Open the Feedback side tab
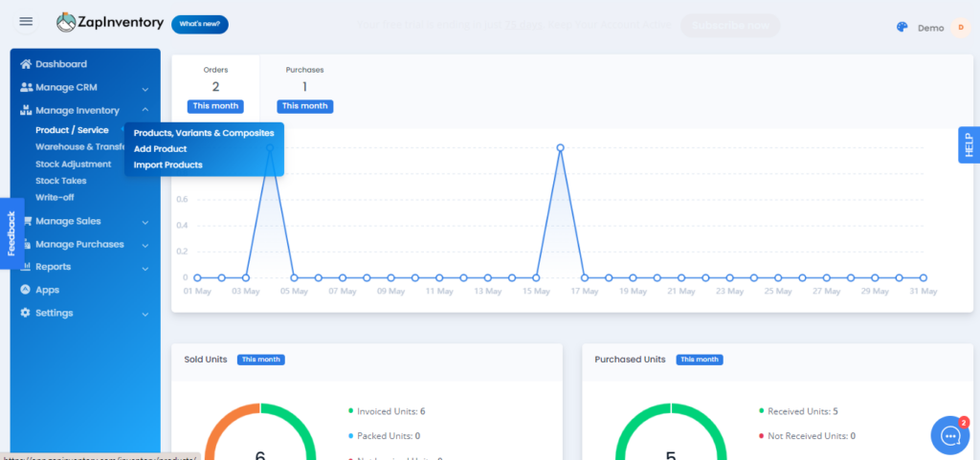This screenshot has height=460, width=980. [11, 233]
